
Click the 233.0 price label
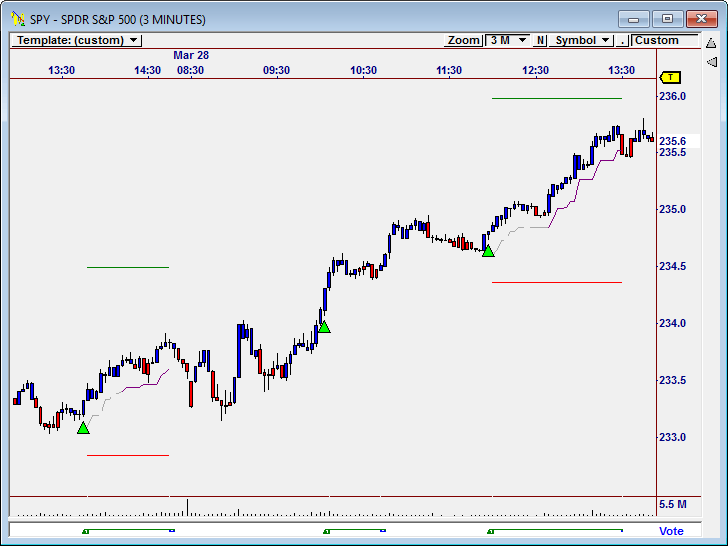point(672,437)
